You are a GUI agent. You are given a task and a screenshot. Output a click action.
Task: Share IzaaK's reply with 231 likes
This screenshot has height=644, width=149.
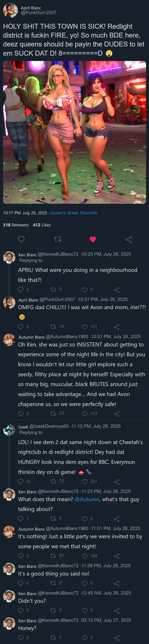click(116, 481)
